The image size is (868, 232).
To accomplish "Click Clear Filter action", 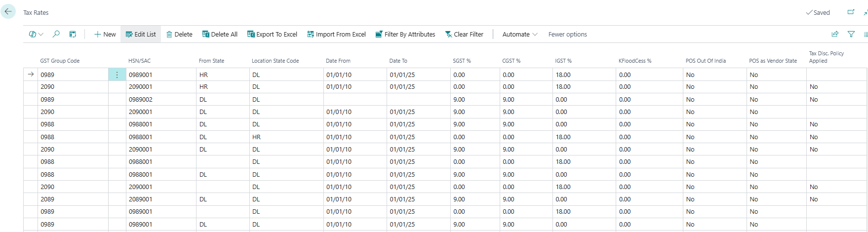I will 464,34.
